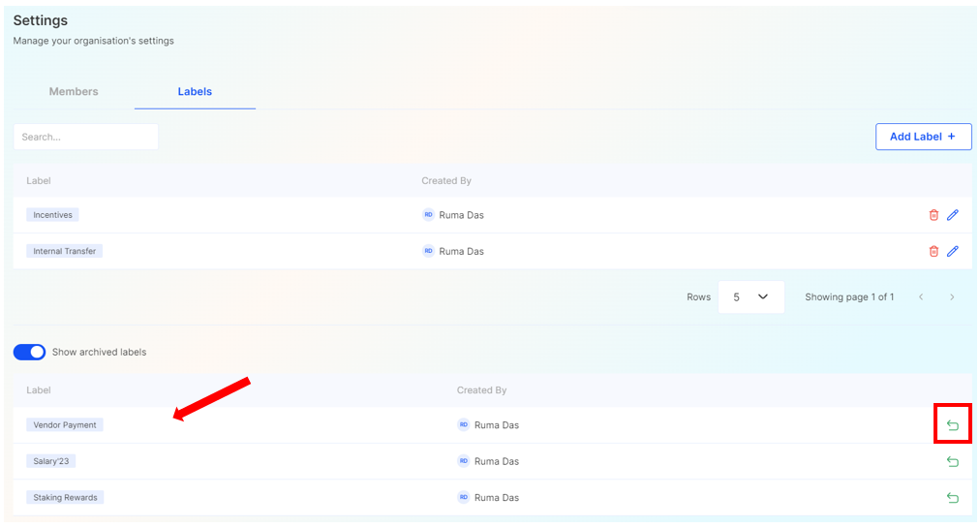
Task: Edit the Incentives label
Action: pyautogui.click(x=952, y=215)
